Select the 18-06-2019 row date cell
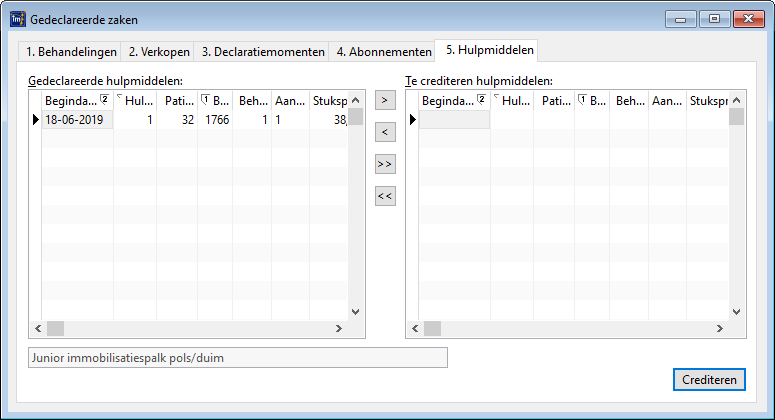The image size is (775, 420). [x=77, y=120]
